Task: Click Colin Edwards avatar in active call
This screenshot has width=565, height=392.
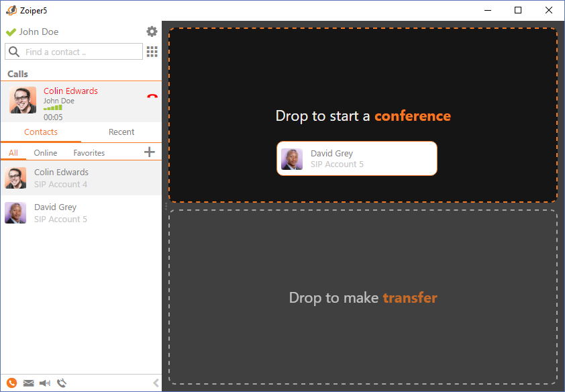Action: tap(23, 100)
